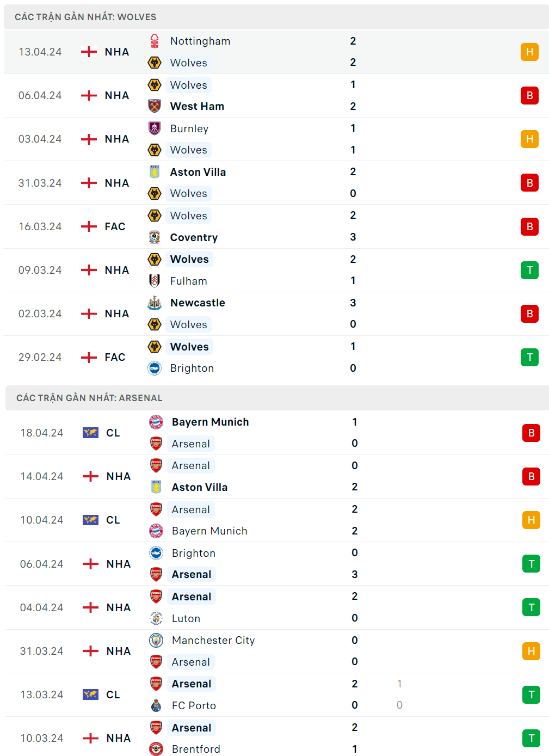The image size is (549, 756).
Task: Click the Coventry club crest icon
Action: 155,237
